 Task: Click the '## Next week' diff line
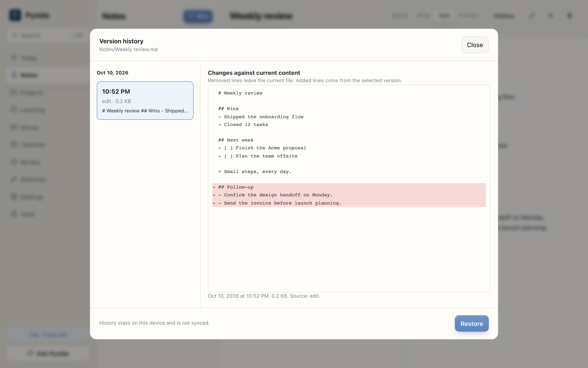[349, 140]
